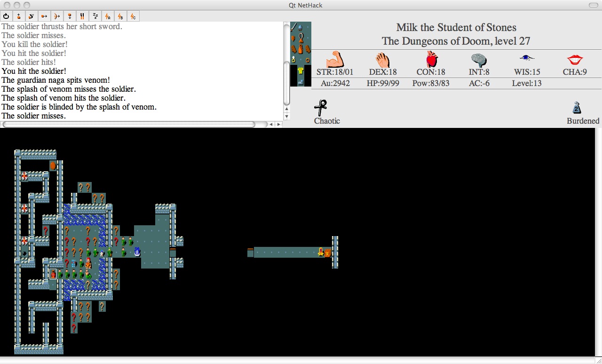This screenshot has width=602, height=364.
Task: Click the horizontal scroll right arrow
Action: (x=278, y=125)
